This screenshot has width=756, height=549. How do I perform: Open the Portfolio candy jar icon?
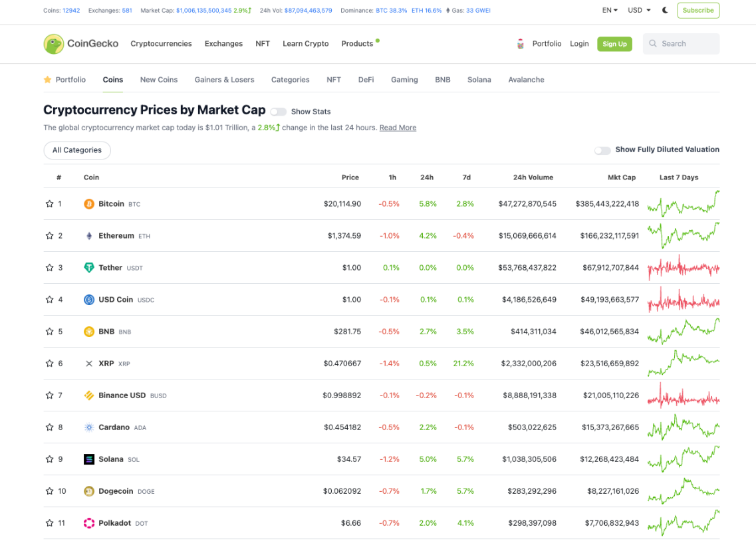pos(521,44)
